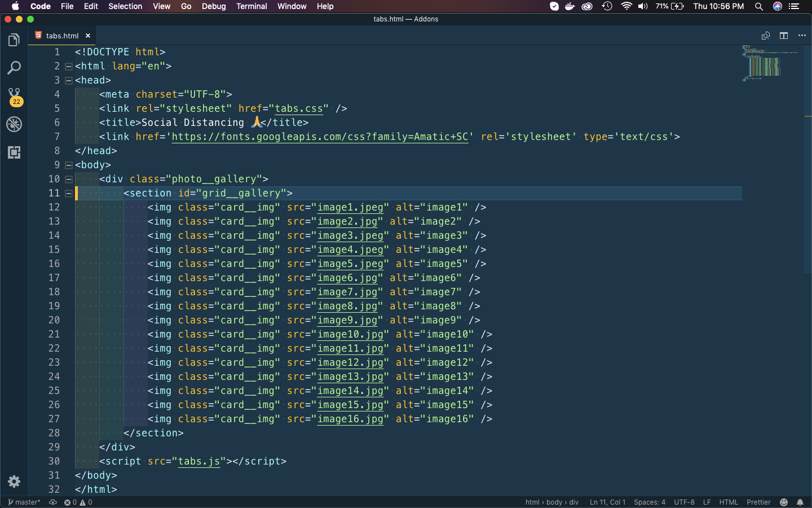Collapse the head tag fold on line 3
Viewport: 812px width, 508px height.
pos(69,80)
